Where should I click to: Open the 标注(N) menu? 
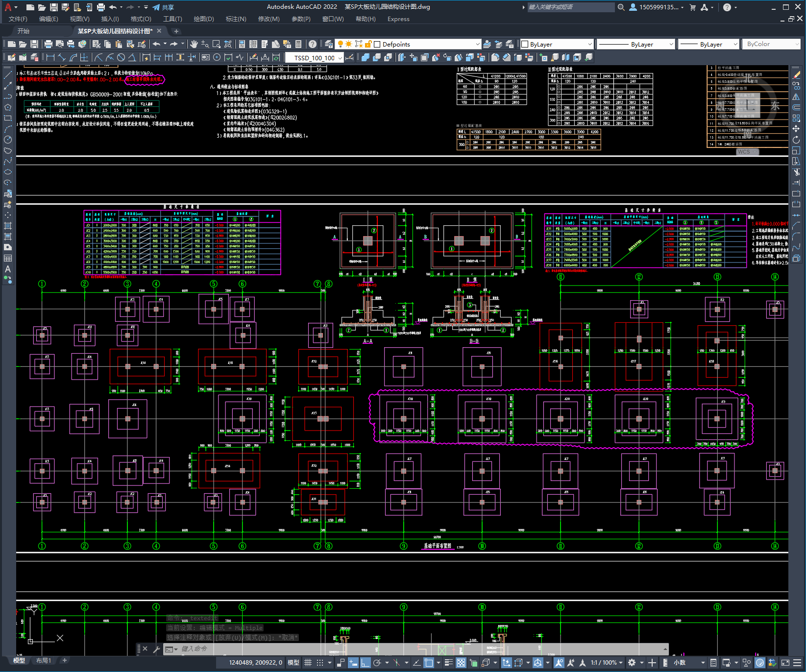click(236, 19)
